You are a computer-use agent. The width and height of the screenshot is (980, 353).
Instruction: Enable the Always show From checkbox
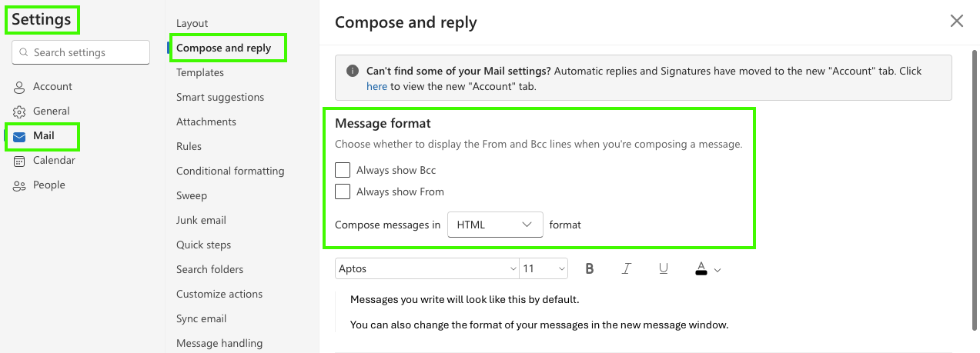[x=343, y=191]
